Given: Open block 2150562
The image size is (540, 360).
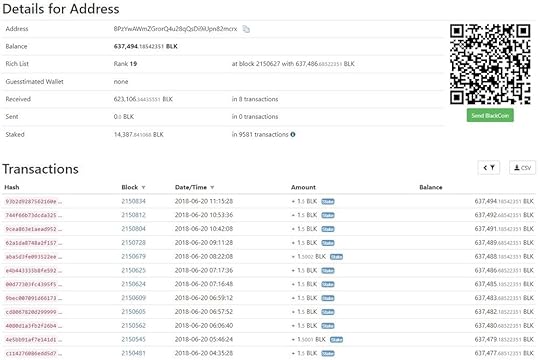Looking at the screenshot, I should coord(133,325).
